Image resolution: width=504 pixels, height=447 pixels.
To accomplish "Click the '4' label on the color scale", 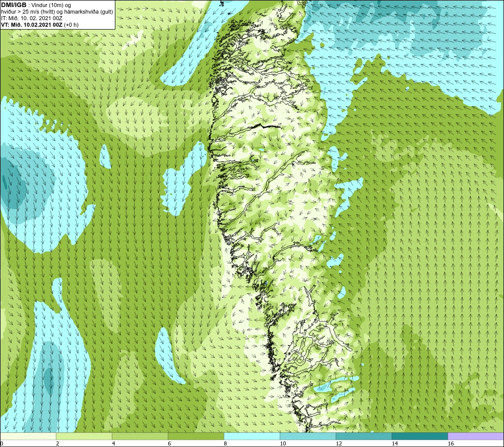I will pyautogui.click(x=113, y=443).
